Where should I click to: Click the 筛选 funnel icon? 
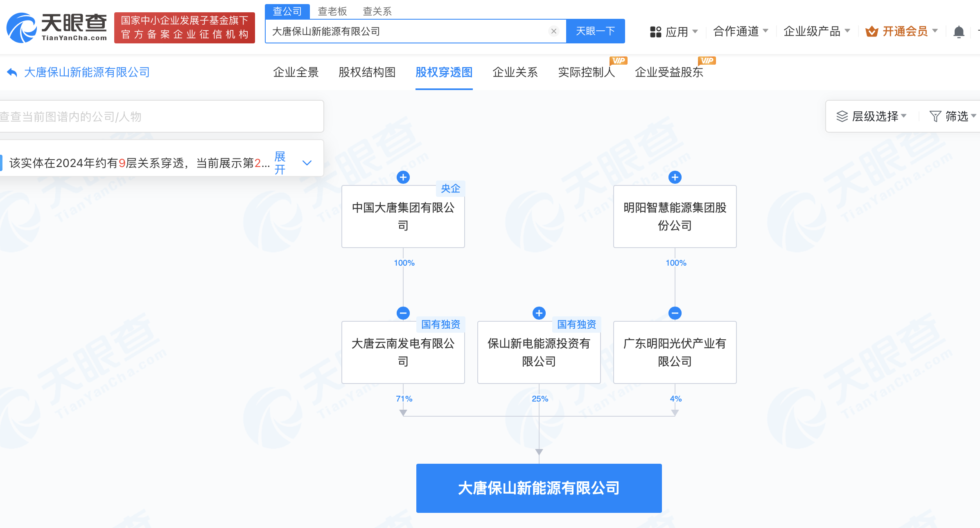point(935,116)
